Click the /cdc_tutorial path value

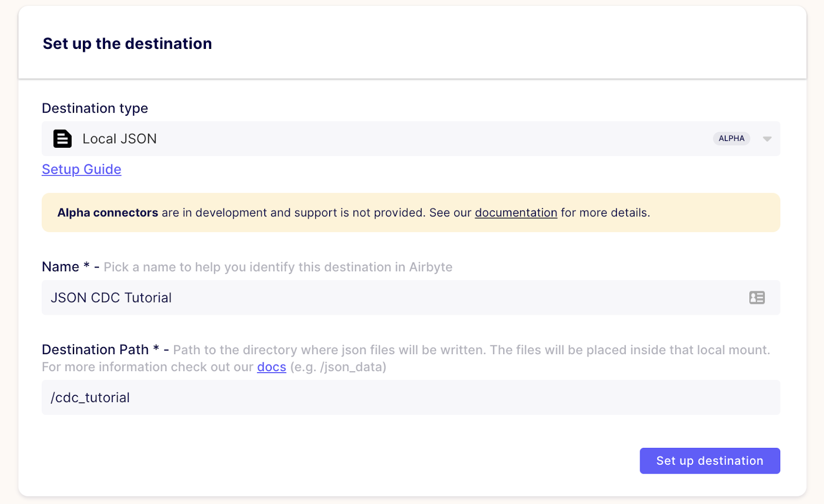coord(90,397)
